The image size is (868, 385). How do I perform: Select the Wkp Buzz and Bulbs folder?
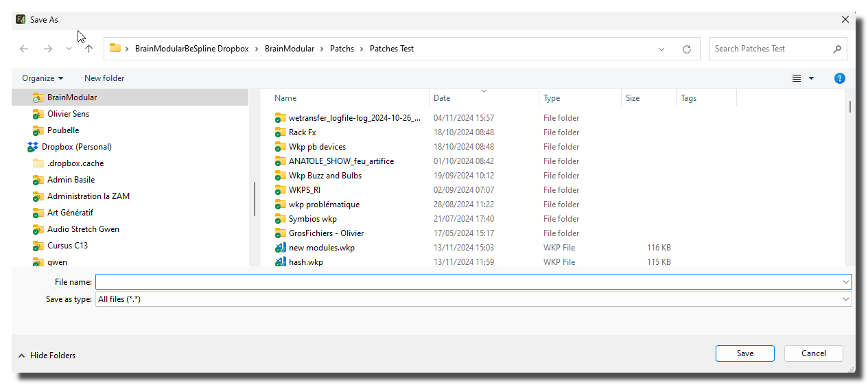325,176
